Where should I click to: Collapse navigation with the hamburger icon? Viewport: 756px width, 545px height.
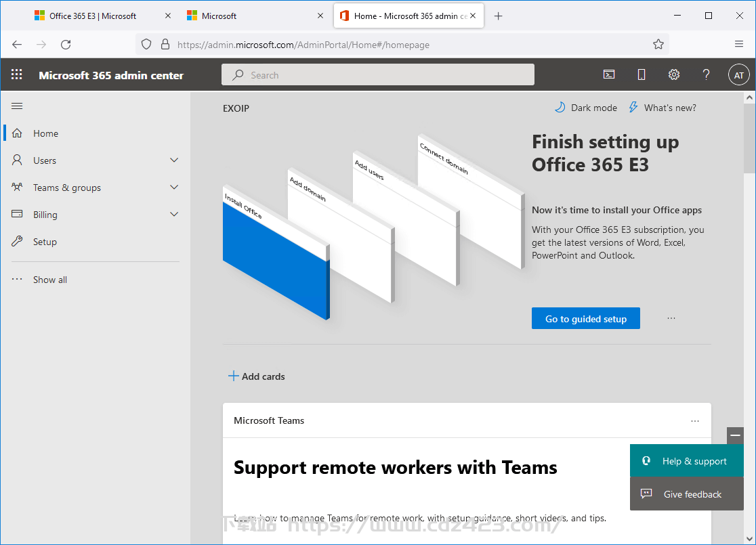[x=17, y=106]
